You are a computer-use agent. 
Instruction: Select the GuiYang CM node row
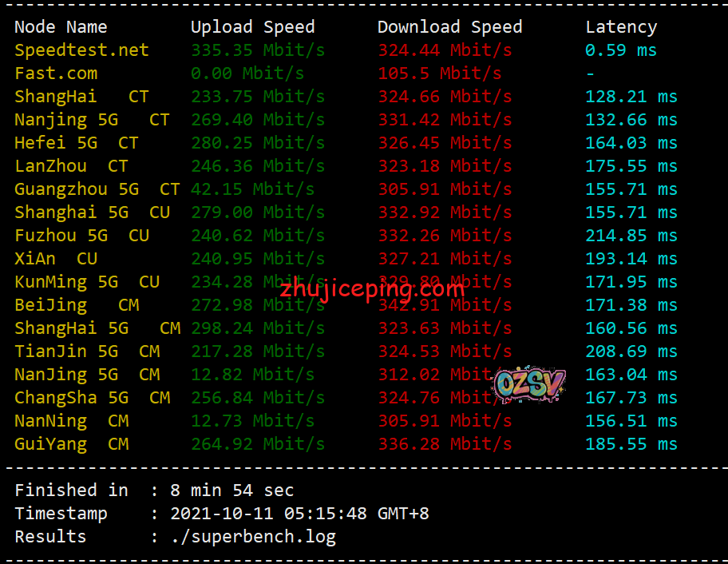coord(71,444)
